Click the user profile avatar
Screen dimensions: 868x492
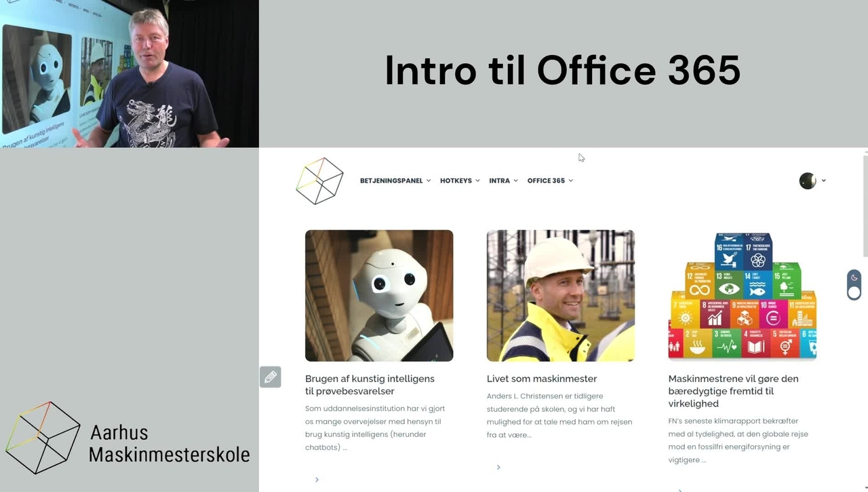[x=808, y=181]
